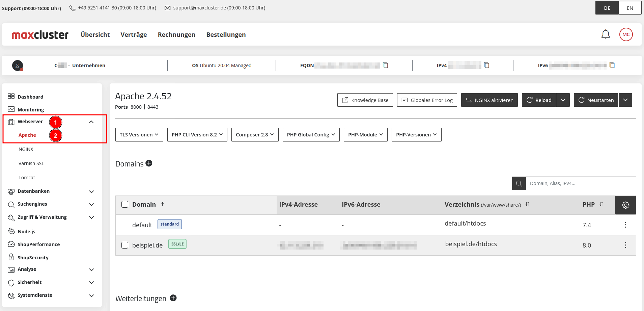Open the Neustarten dropdown arrow
The width and height of the screenshot is (644, 311).
[x=626, y=100]
